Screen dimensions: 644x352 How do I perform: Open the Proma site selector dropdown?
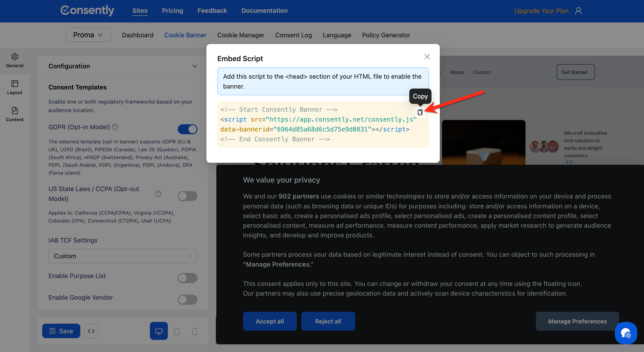(x=88, y=35)
